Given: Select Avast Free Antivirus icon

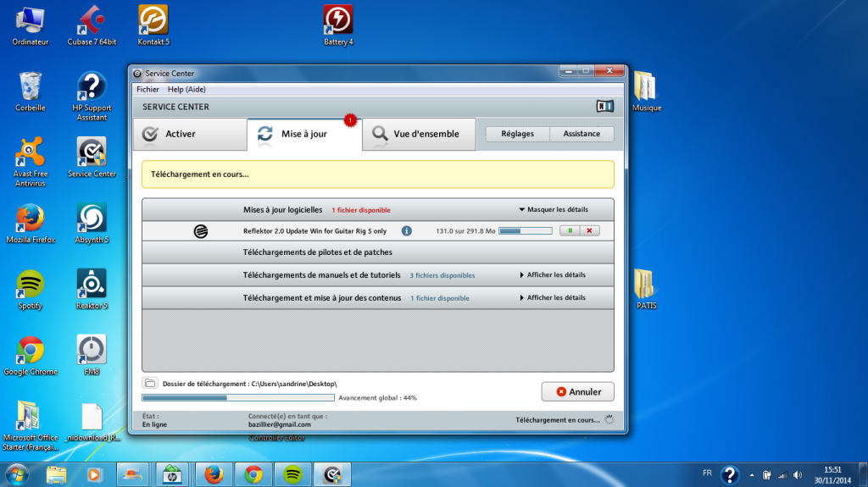Looking at the screenshot, I should (30, 162).
